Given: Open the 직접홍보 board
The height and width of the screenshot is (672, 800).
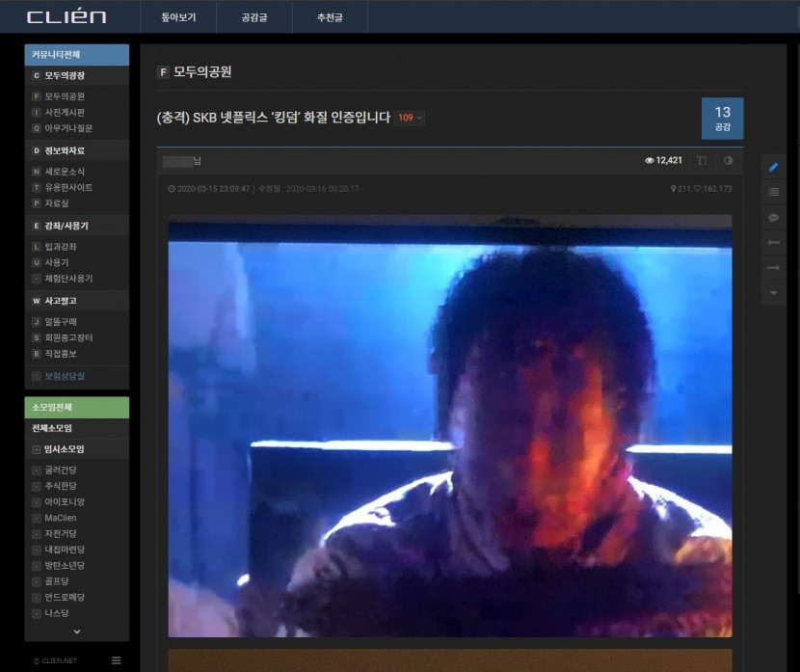Looking at the screenshot, I should coord(60,353).
